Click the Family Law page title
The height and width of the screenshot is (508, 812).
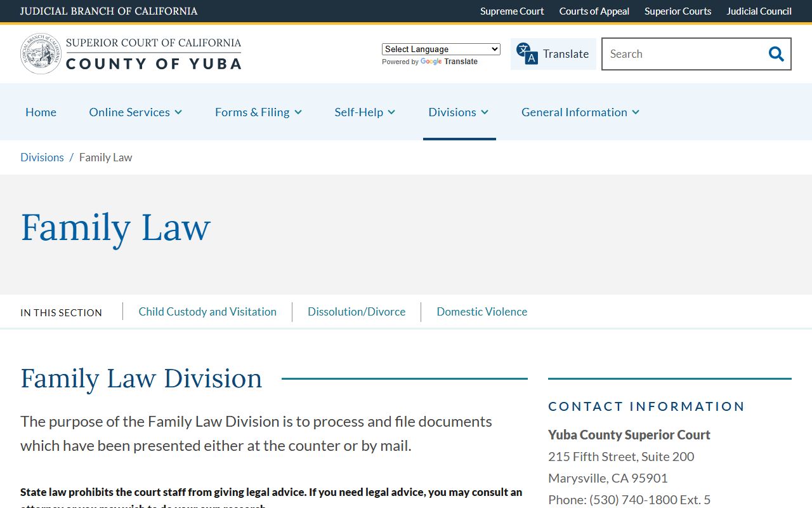tap(115, 227)
